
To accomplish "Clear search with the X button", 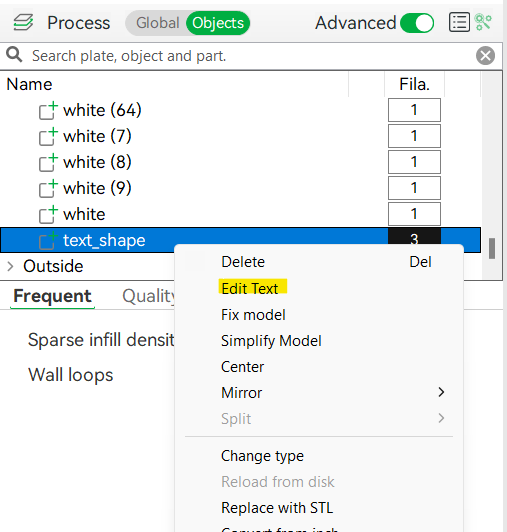I will [x=485, y=56].
